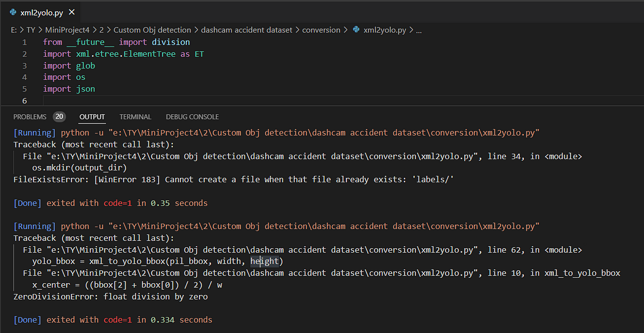Close the xml2yolo.py tab

coord(72,12)
